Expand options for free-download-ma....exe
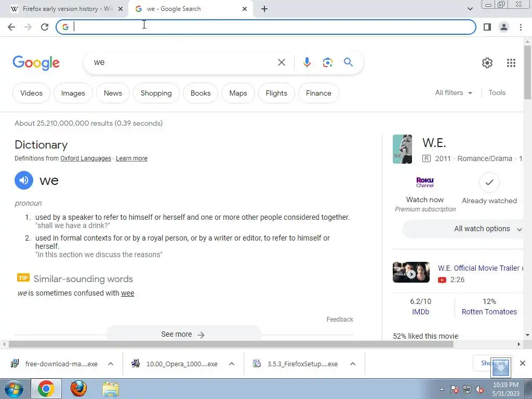Viewport: 532px width, 399px height. [x=111, y=364]
